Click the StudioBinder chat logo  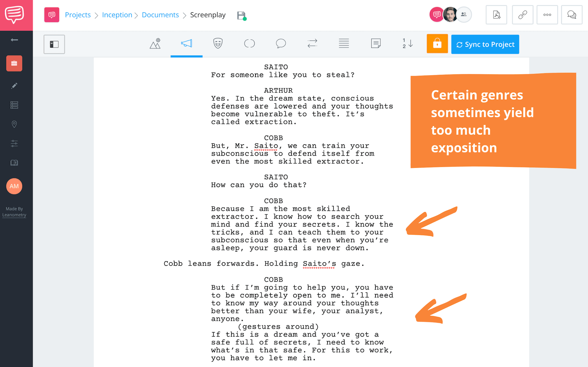click(14, 15)
